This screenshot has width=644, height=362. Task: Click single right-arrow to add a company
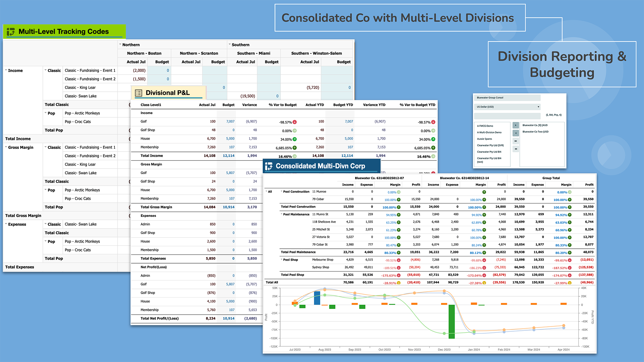pyautogui.click(x=516, y=125)
